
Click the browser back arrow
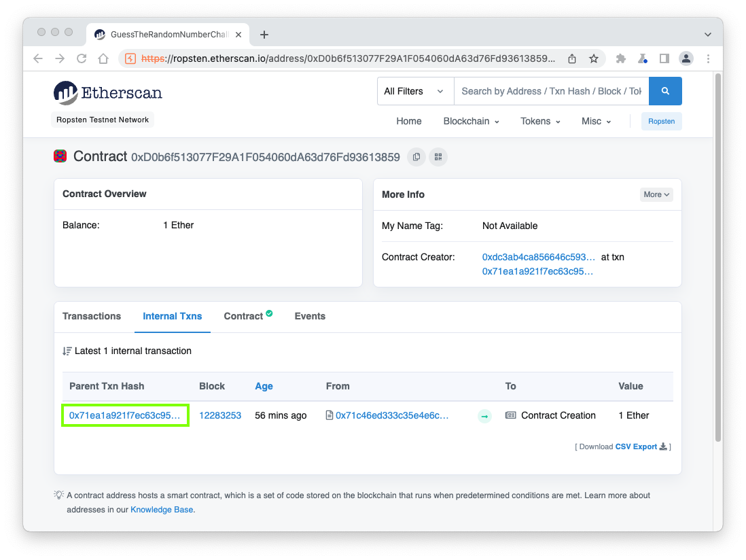tap(38, 58)
